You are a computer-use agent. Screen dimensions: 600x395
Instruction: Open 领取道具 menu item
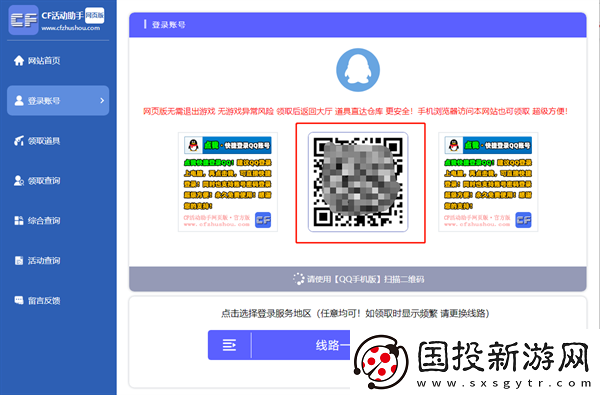44,141
